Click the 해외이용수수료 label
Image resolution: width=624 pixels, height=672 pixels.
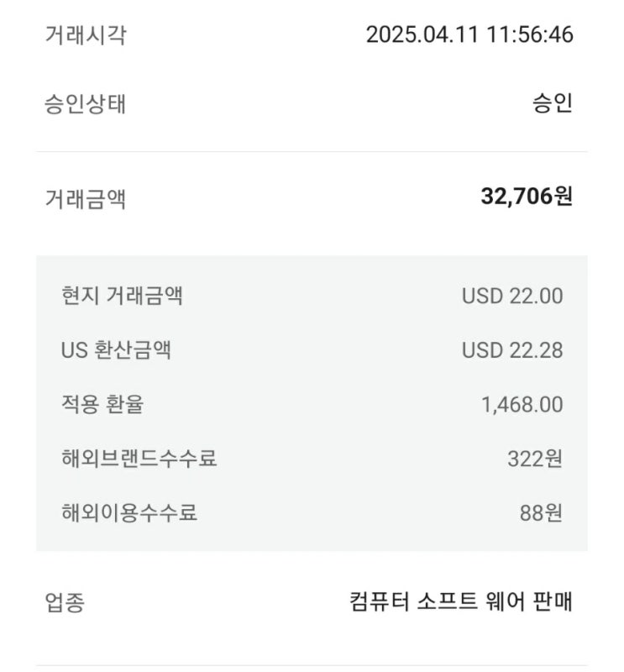point(129,512)
